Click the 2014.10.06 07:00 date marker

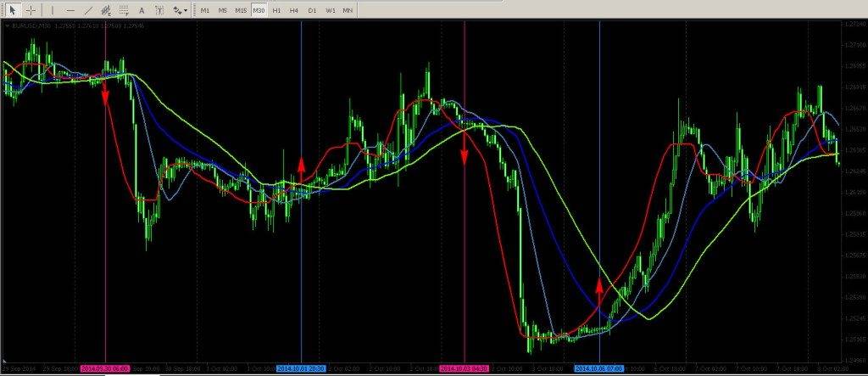click(x=599, y=368)
